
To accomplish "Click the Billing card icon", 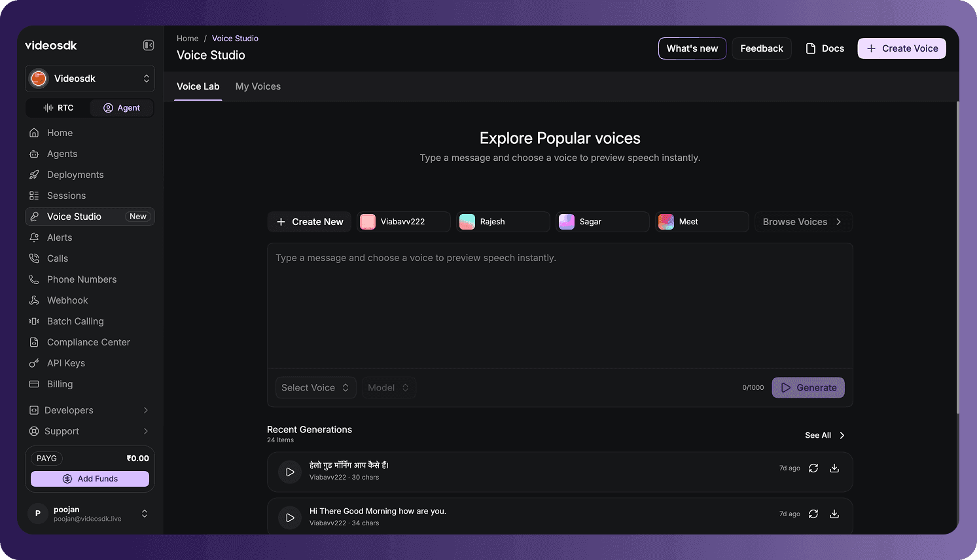I will [34, 384].
